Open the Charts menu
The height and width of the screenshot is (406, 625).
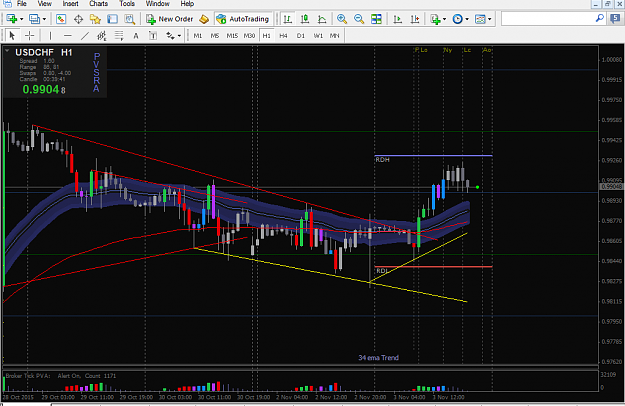click(98, 4)
